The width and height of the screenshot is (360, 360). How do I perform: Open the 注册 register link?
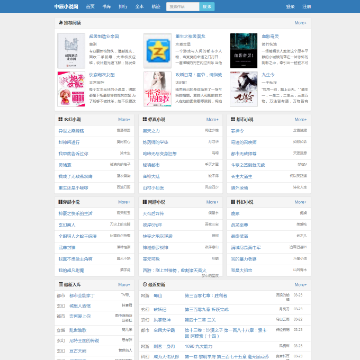tap(307, 7)
